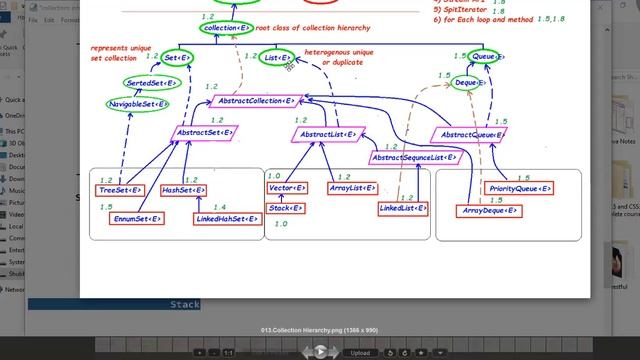Close the background Notepad window
The image size is (640, 360).
600,7
